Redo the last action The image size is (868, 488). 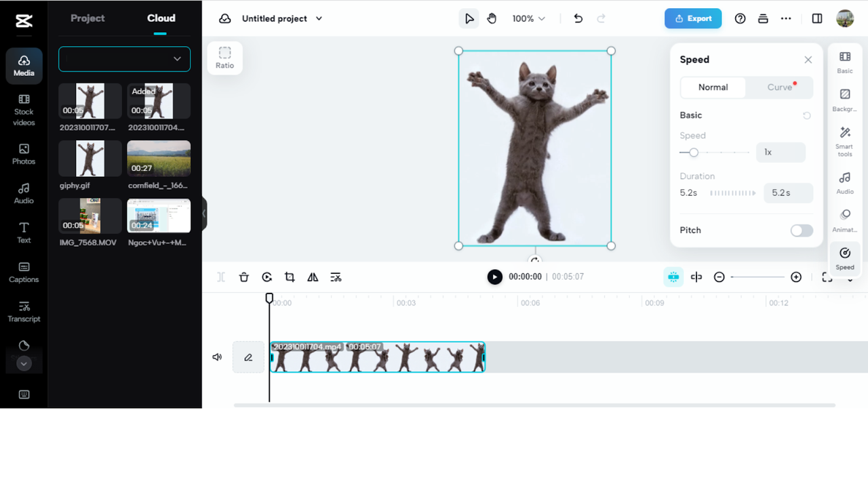coord(601,18)
